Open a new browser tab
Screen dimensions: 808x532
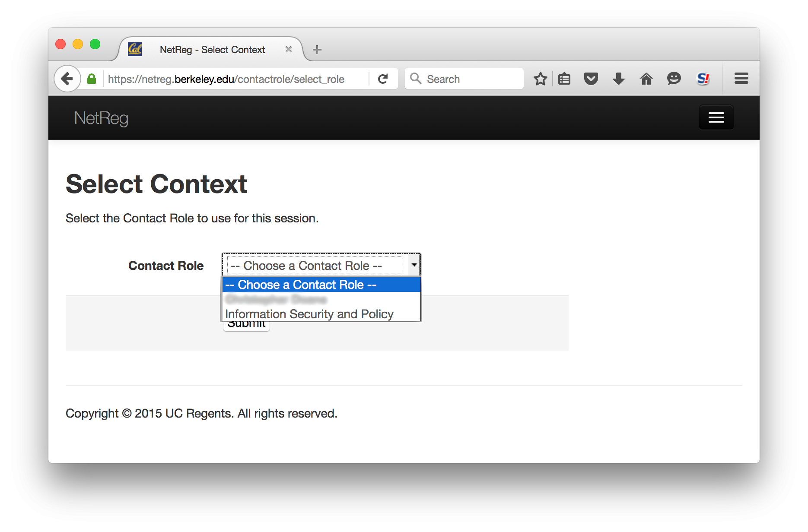pyautogui.click(x=317, y=50)
